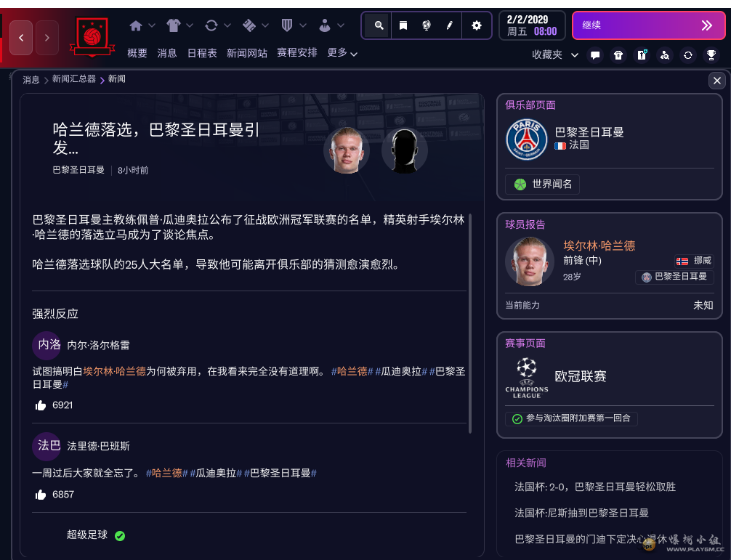731x560 pixels.
Task: Click the shirt shortcut icon
Action: pyautogui.click(x=618, y=55)
